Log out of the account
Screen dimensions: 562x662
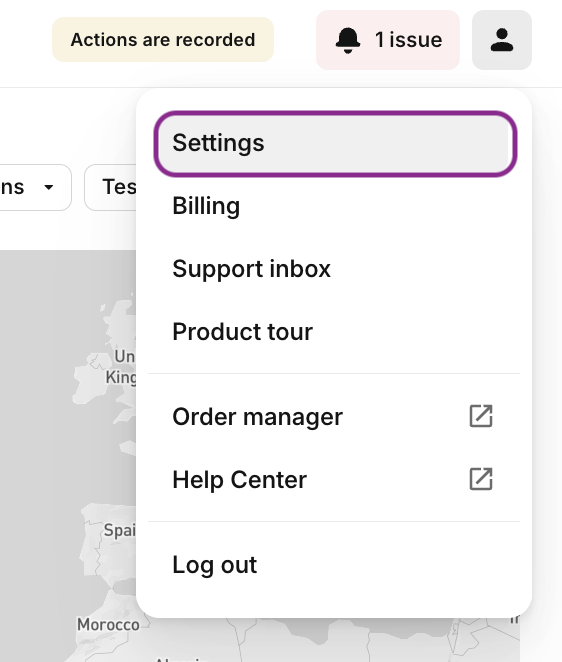tap(335, 564)
